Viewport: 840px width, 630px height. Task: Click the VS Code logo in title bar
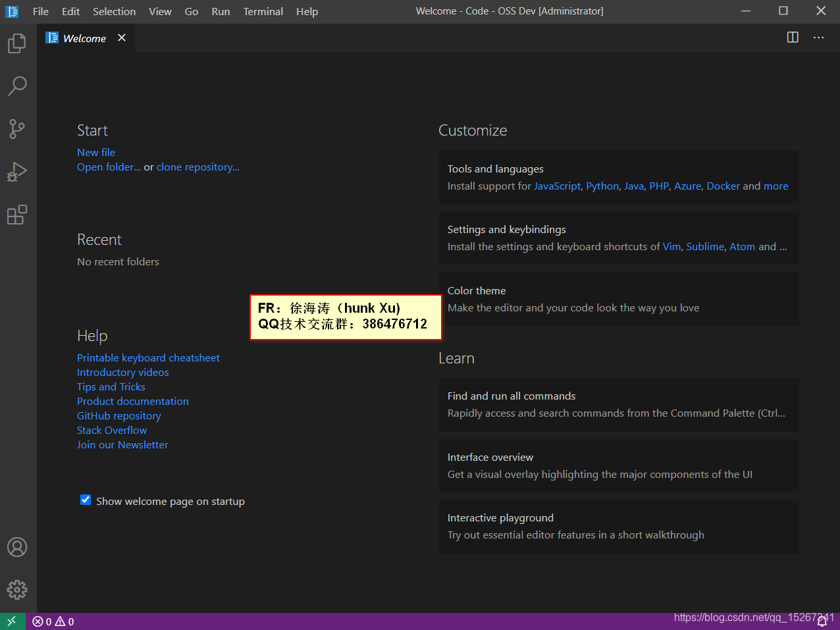[x=12, y=11]
